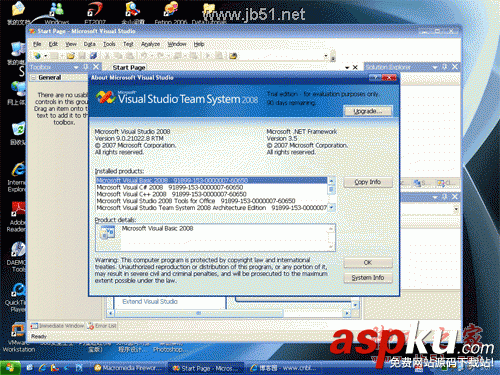500x375 pixels.
Task: Click Show Desktop quick launch icon
Action: pyautogui.click(x=30, y=368)
